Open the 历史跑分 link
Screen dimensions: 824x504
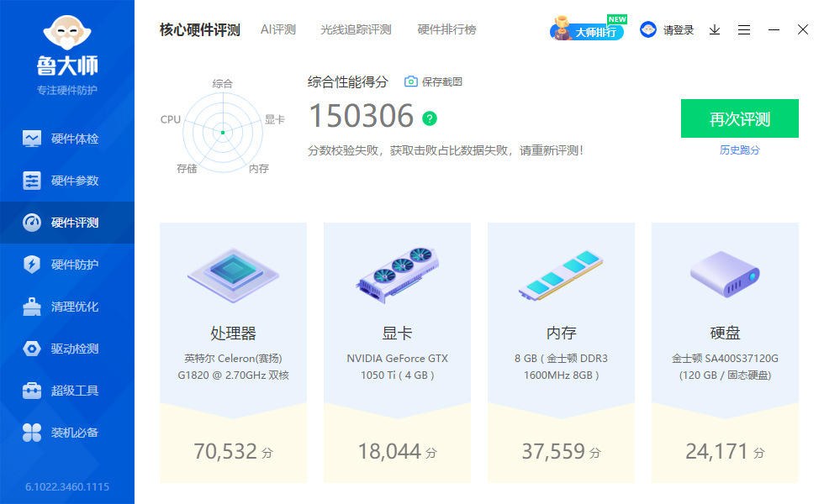point(740,150)
